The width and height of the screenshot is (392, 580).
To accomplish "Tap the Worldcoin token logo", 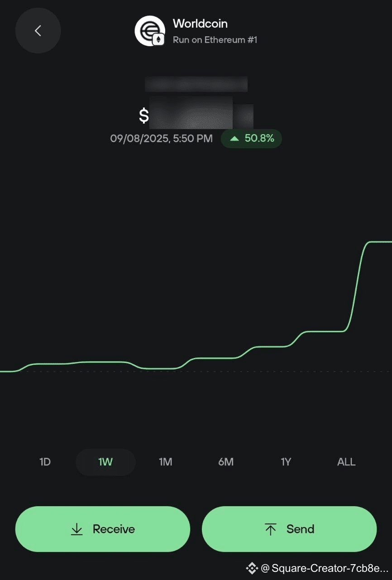I will pyautogui.click(x=148, y=30).
